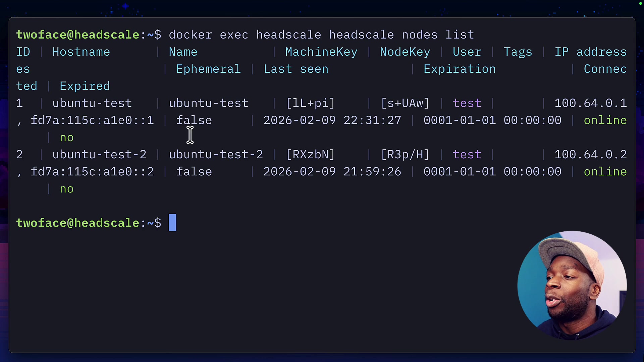Click the IPv6 address fd7a:115c:a1e0::2

click(x=92, y=172)
